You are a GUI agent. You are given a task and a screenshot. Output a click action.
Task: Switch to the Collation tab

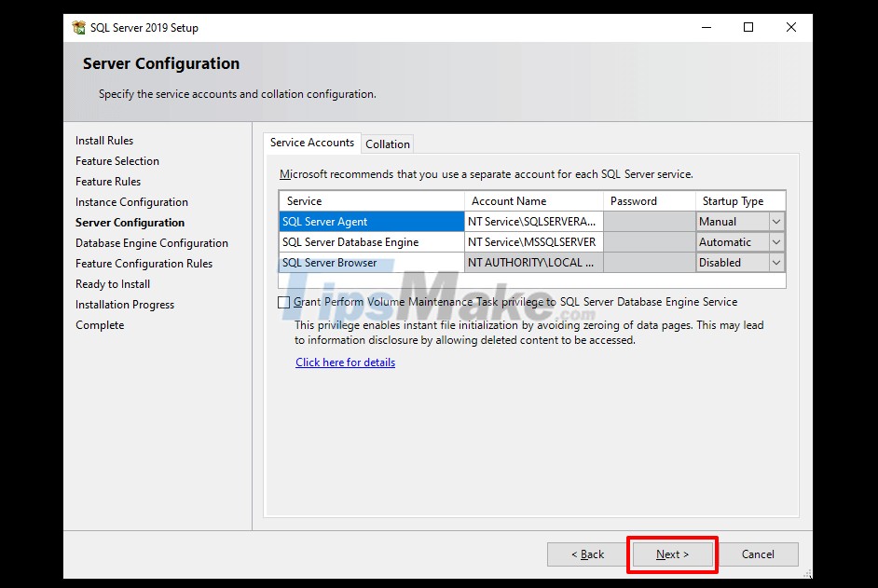pyautogui.click(x=387, y=144)
